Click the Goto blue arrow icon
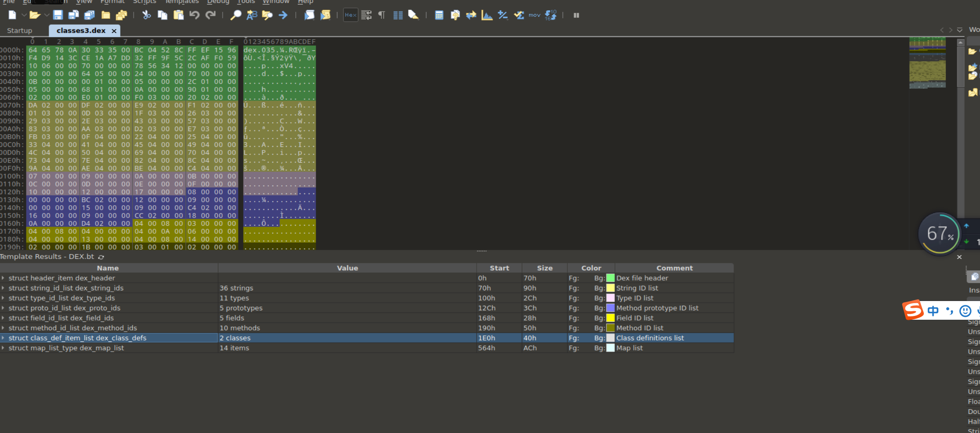 pyautogui.click(x=283, y=15)
